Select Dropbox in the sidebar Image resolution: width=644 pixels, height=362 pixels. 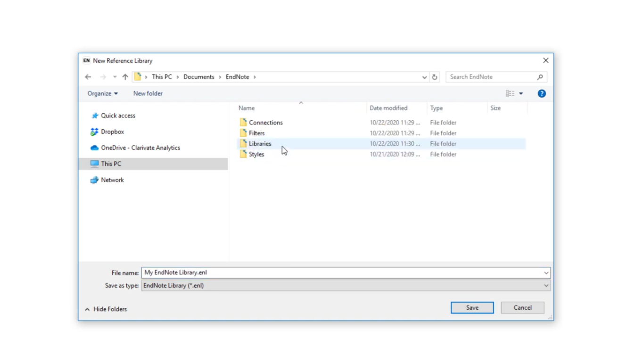[x=112, y=132]
